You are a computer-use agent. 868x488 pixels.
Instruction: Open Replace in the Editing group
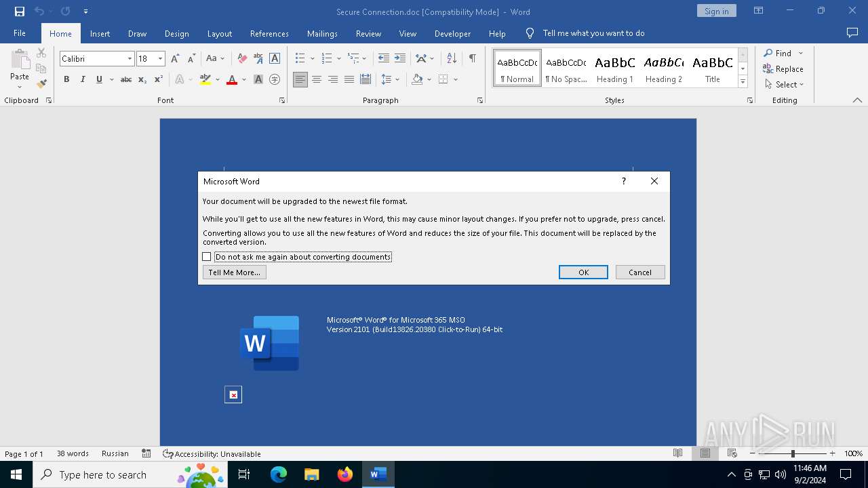(x=783, y=68)
